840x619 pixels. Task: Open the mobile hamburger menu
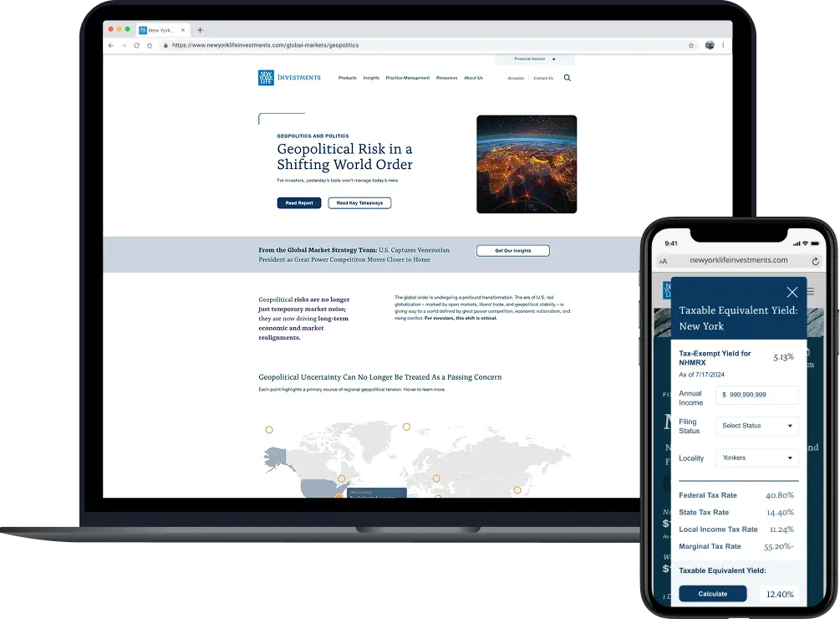809,292
